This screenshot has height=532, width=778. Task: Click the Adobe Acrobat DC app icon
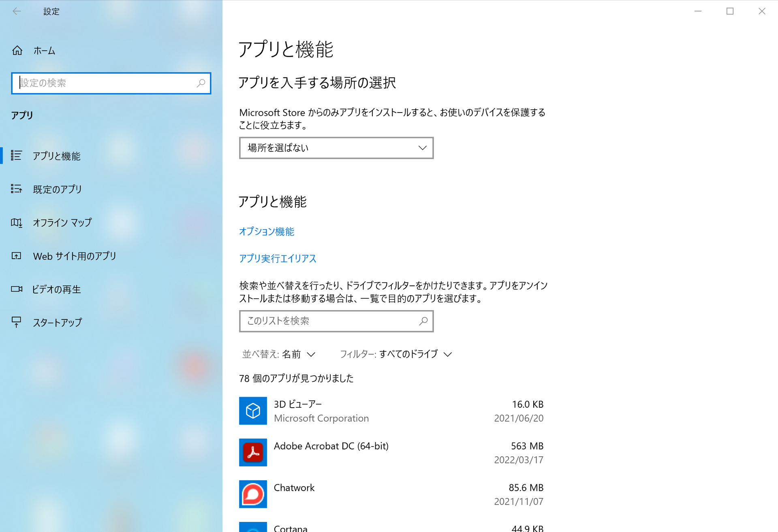253,452
